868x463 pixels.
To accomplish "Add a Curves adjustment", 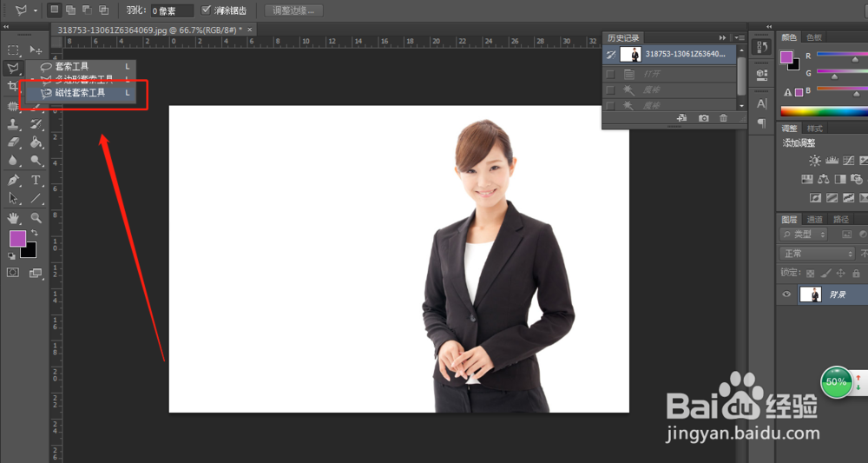I will 848,161.
